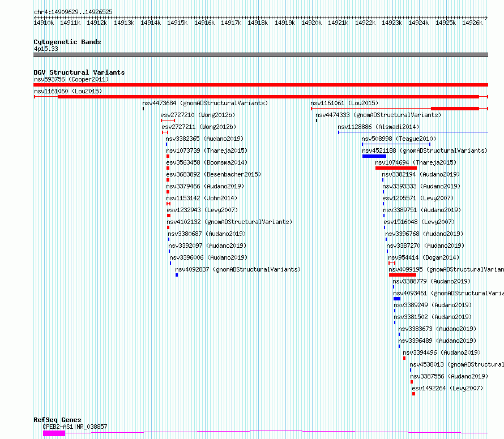Open nsv3382194 (Audano2019) entry
The image size is (504, 439).
click(421, 174)
